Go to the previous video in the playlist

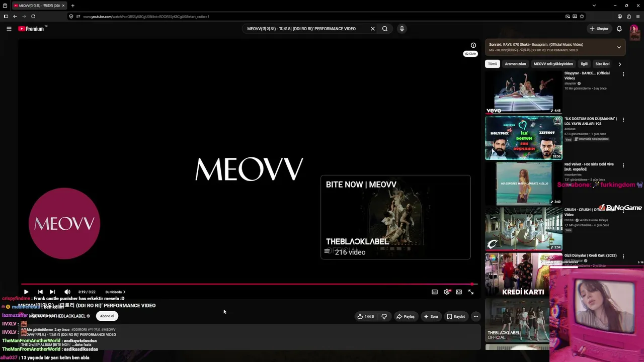click(x=40, y=292)
